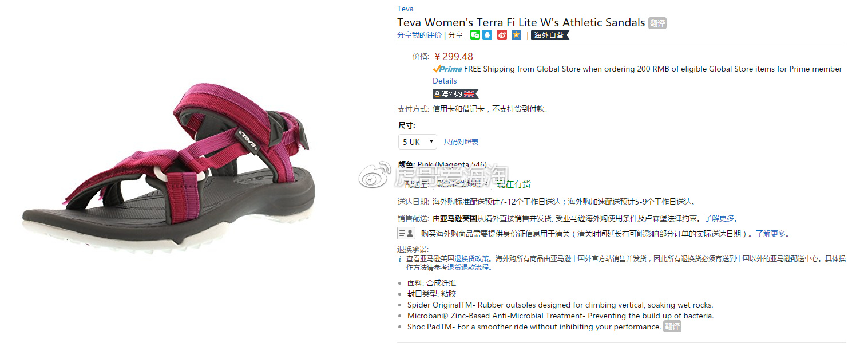Screen dimensions: 868x350
Task: Click the ID card information icon
Action: [x=406, y=233]
